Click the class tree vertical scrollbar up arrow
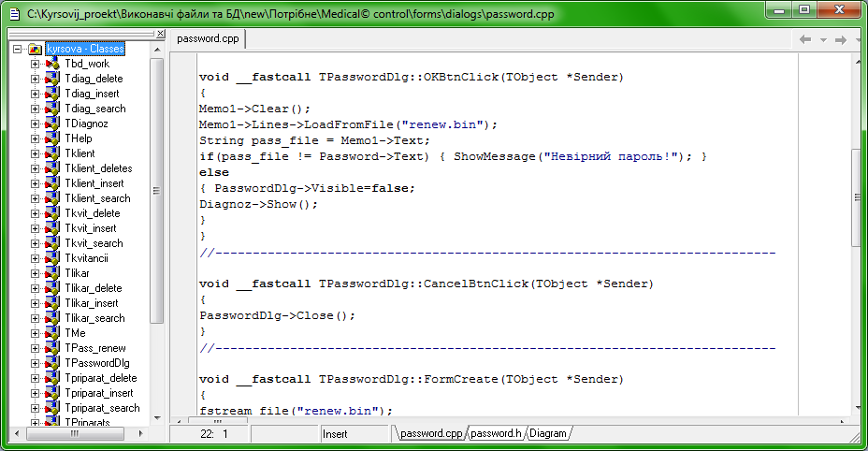The height and width of the screenshot is (451, 868). click(x=157, y=50)
